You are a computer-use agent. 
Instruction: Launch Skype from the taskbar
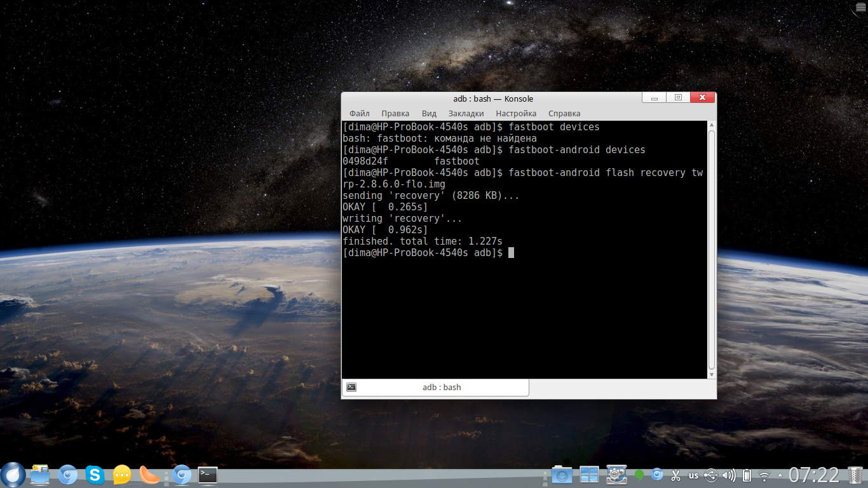point(95,475)
